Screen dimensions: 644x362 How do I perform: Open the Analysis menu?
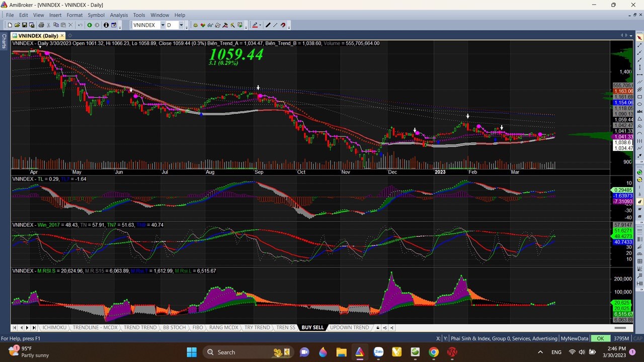click(x=119, y=15)
